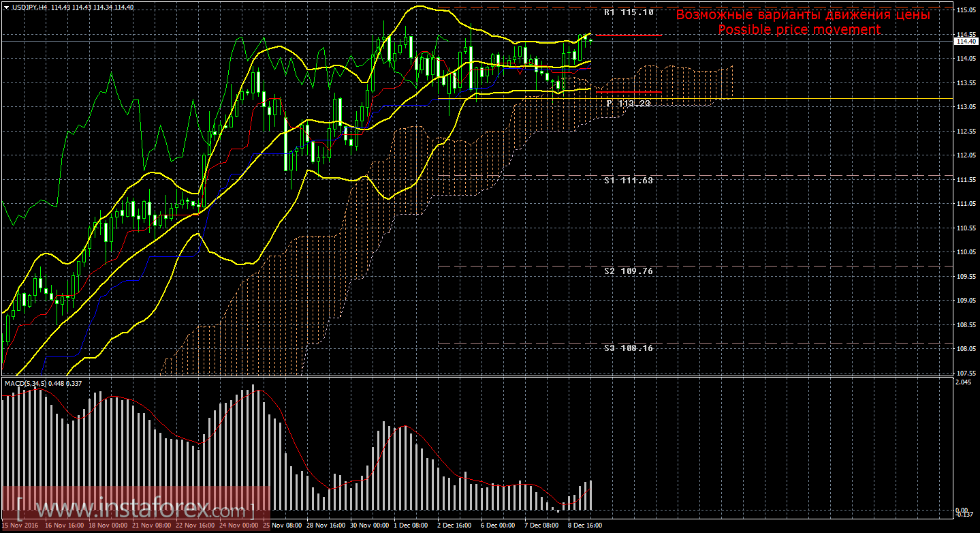The image size is (980, 533).
Task: Click the S2 109.76 support label
Action: pos(628,271)
